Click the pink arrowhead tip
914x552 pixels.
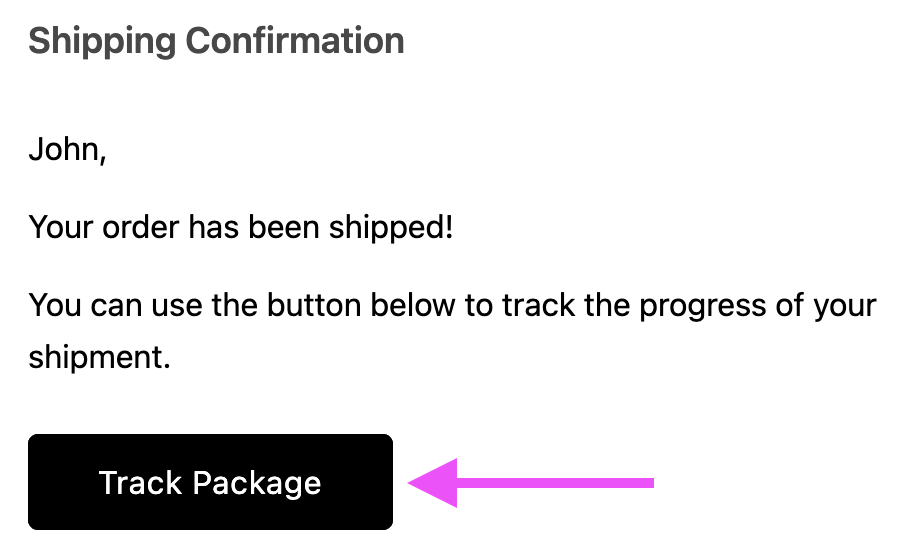pyautogui.click(x=411, y=483)
